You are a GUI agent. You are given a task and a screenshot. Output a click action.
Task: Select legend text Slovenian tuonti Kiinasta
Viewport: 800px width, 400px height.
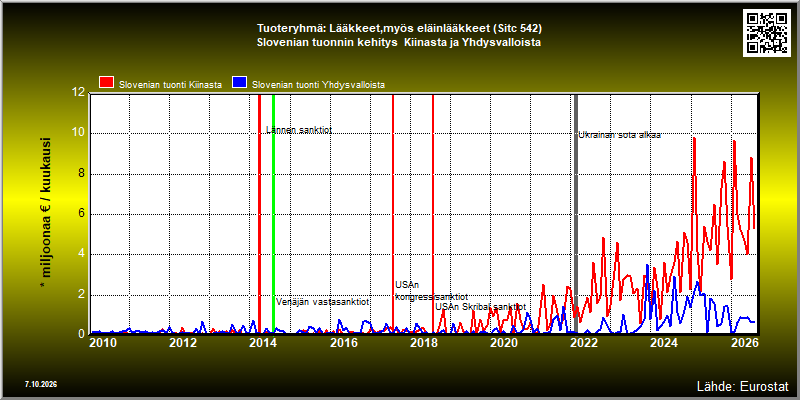[x=170, y=85]
